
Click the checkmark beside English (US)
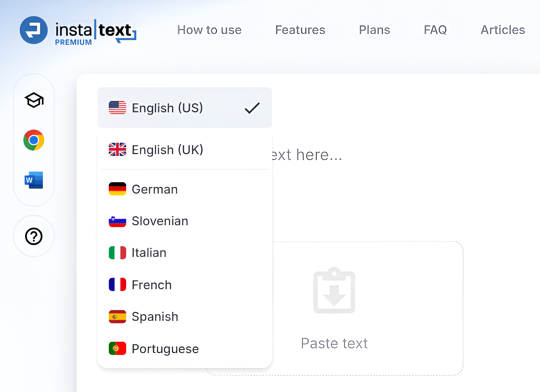(x=251, y=108)
